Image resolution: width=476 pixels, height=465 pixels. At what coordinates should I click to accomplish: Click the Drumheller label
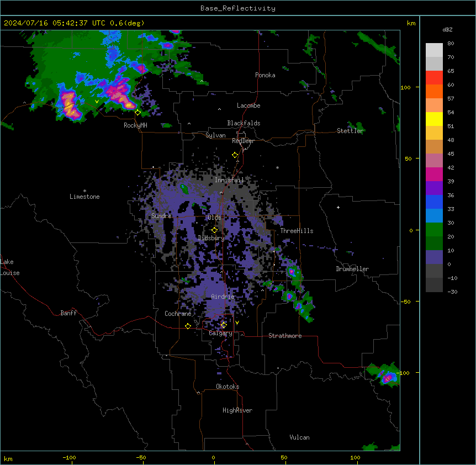tap(352, 269)
